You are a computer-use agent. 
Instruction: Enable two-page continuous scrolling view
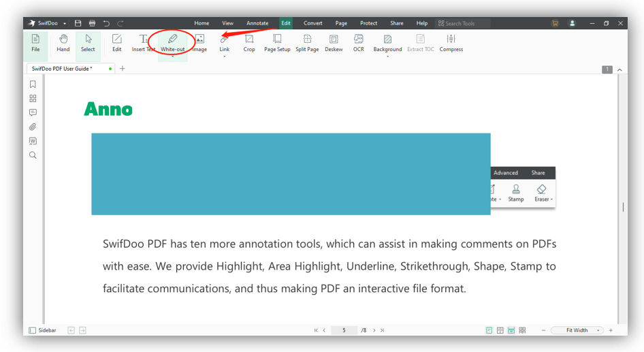[522, 330]
